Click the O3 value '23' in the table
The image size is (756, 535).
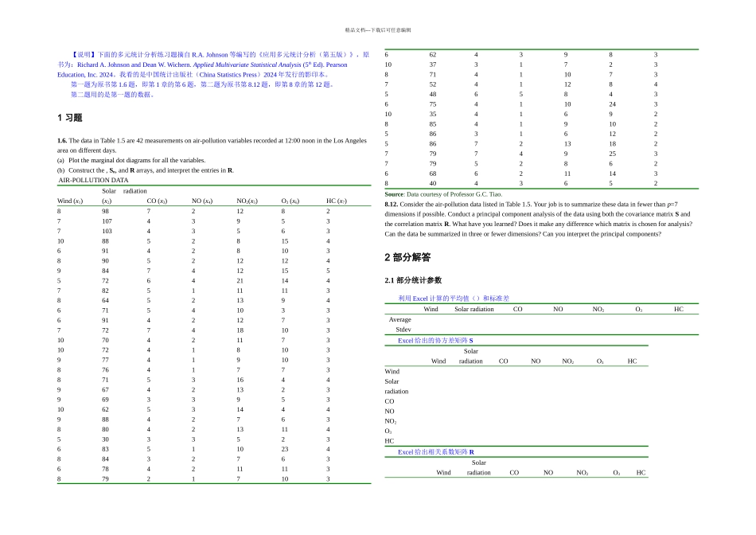pyautogui.click(x=285, y=449)
